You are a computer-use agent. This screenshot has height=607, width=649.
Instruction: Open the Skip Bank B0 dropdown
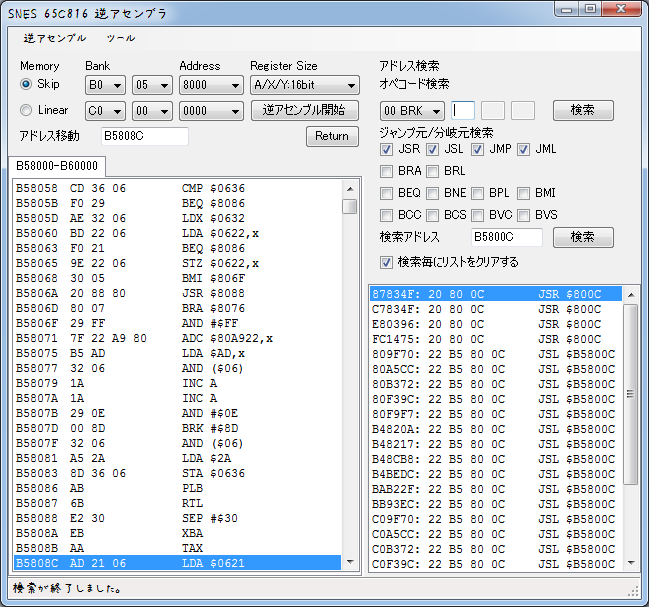pyautogui.click(x=105, y=85)
